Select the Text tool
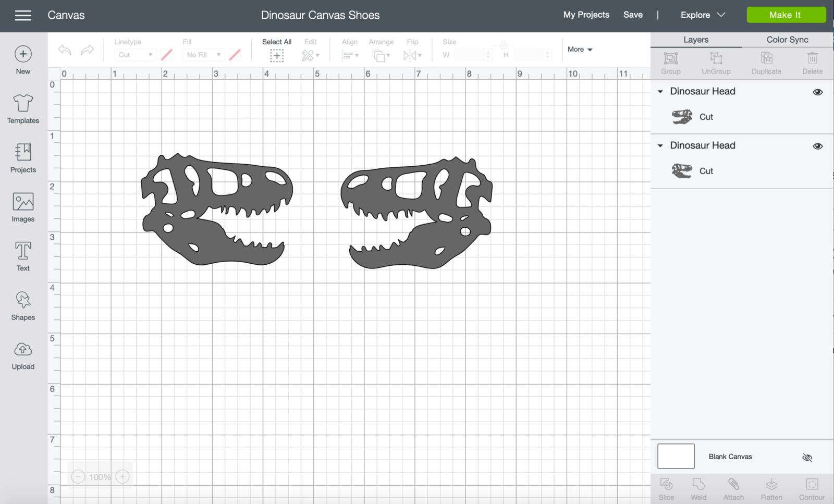 click(23, 256)
